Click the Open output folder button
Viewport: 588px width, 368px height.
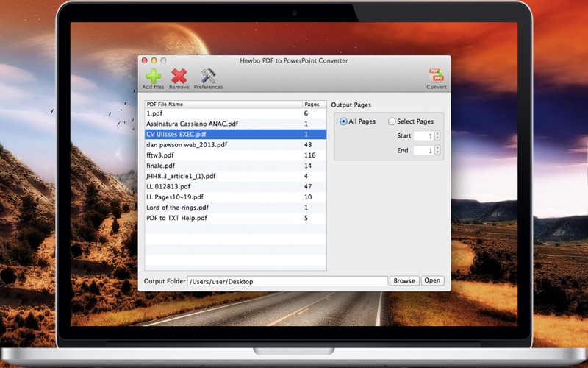(x=432, y=280)
